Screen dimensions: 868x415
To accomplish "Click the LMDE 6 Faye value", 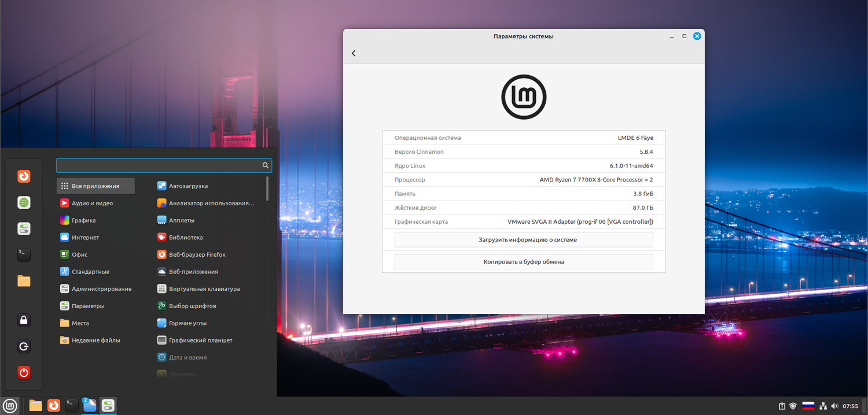I will 635,138.
